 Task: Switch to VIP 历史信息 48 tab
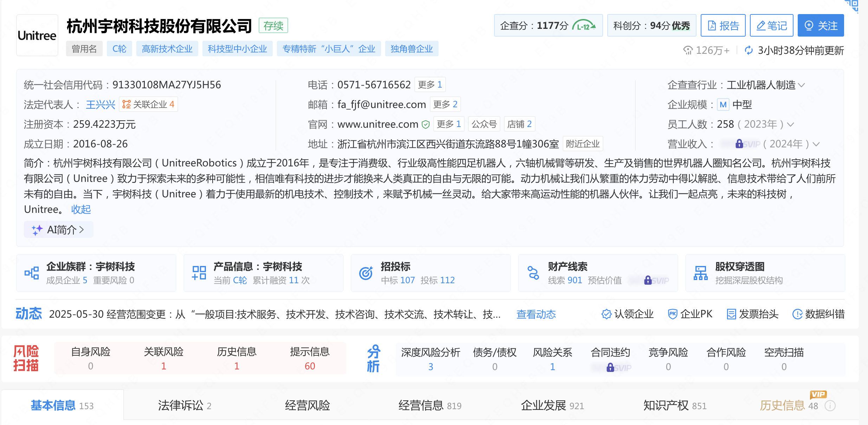pos(789,406)
